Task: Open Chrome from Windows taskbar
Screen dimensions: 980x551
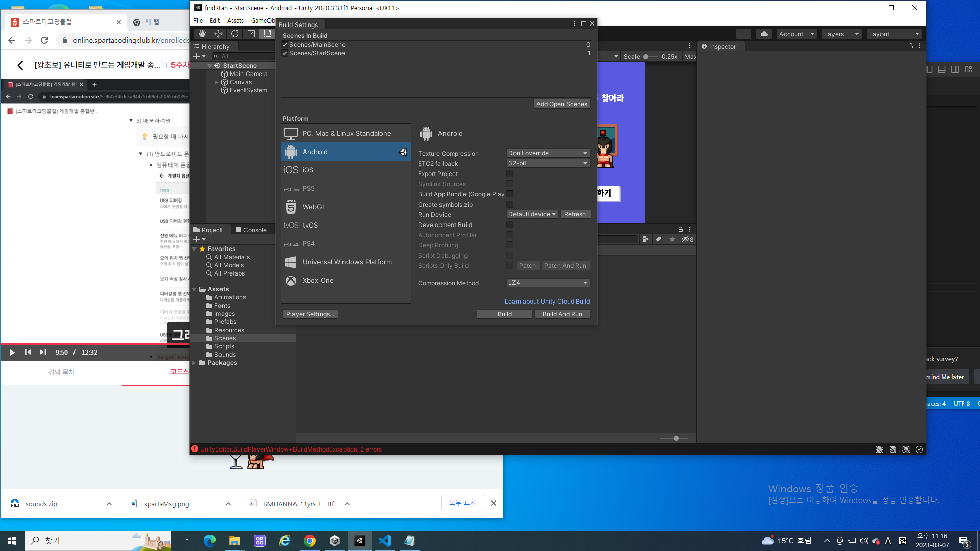Action: point(310,541)
